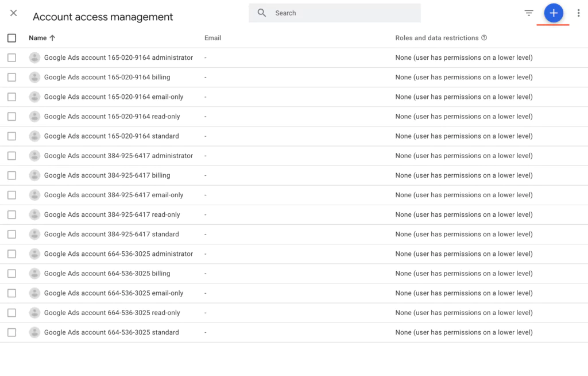The width and height of the screenshot is (588, 376).
Task: Click the help icon beside Roles and data restrictions
Action: tap(484, 38)
